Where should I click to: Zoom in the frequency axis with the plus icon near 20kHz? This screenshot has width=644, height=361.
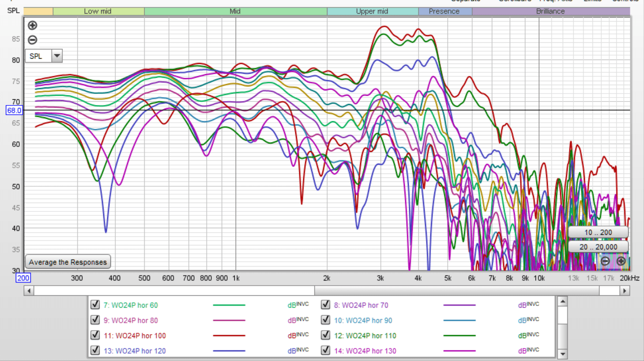(621, 261)
